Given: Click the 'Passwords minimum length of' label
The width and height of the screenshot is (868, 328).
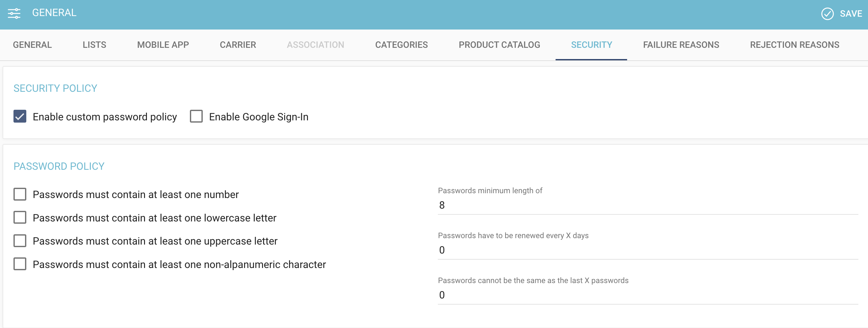Looking at the screenshot, I should coord(490,191).
